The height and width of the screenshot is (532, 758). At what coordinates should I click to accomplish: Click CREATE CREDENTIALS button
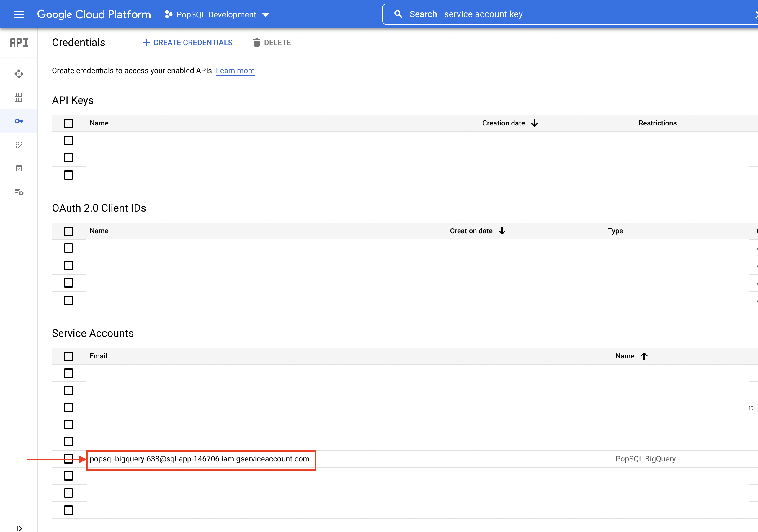coord(187,43)
